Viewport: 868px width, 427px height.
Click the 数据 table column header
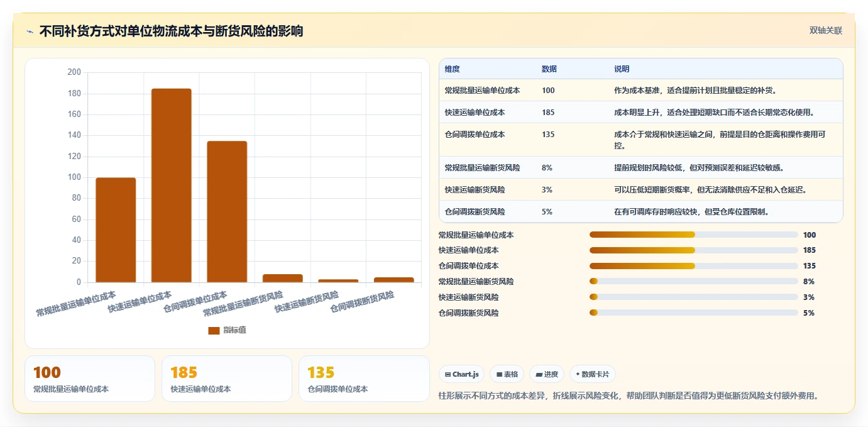(549, 69)
